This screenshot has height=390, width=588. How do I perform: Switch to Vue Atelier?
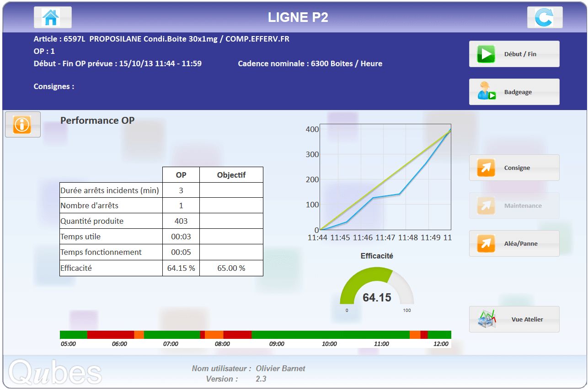click(x=514, y=319)
